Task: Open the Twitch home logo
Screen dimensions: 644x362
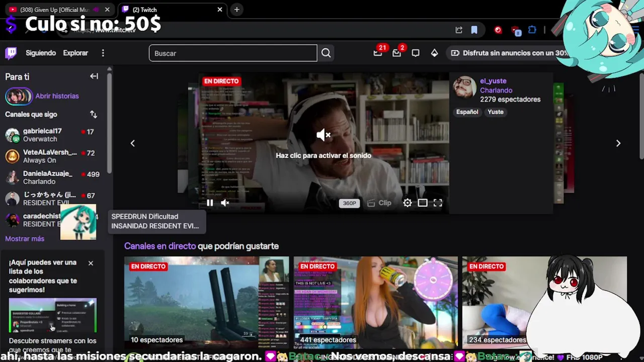Action: pyautogui.click(x=11, y=53)
